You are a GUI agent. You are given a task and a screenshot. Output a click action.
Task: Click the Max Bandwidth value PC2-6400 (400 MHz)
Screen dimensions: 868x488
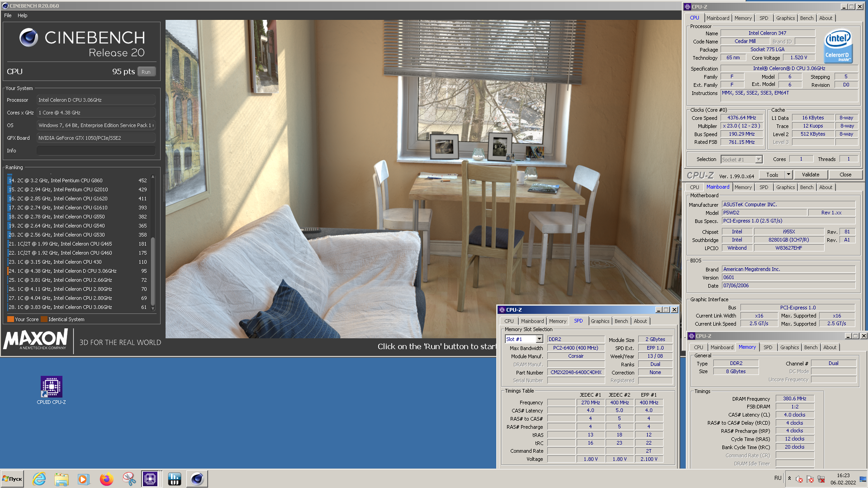576,348
